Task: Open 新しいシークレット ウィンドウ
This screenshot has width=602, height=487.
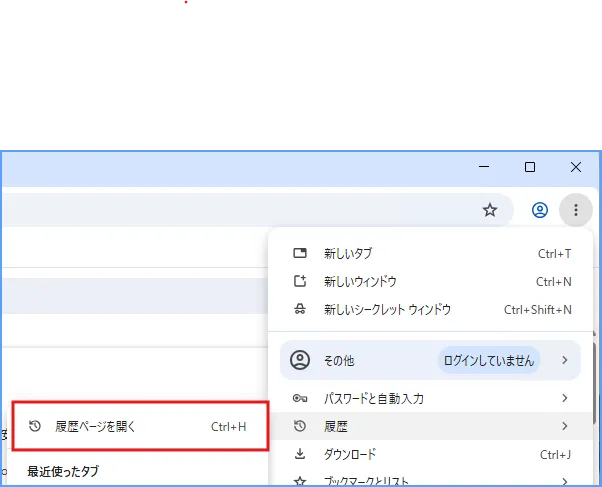Action: click(x=432, y=310)
